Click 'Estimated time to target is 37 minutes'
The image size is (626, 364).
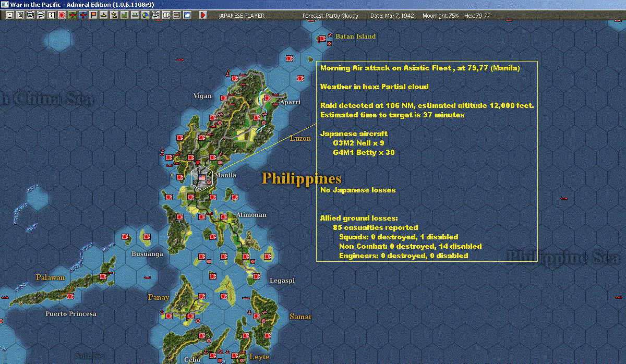[392, 115]
